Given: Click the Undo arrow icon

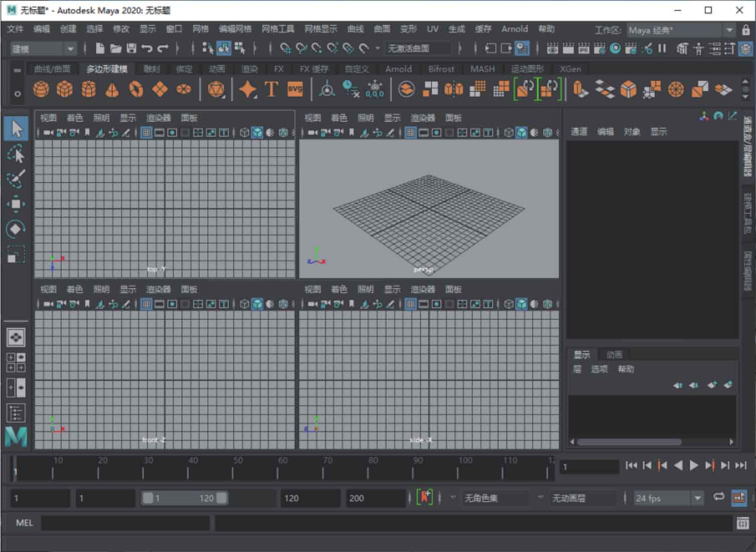Looking at the screenshot, I should click(x=147, y=48).
